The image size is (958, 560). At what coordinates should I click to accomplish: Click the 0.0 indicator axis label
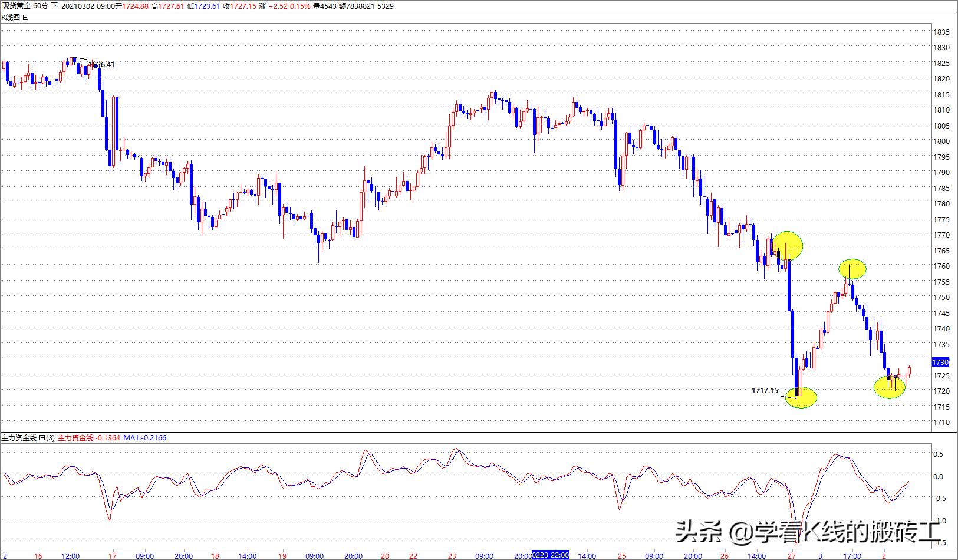[939, 477]
